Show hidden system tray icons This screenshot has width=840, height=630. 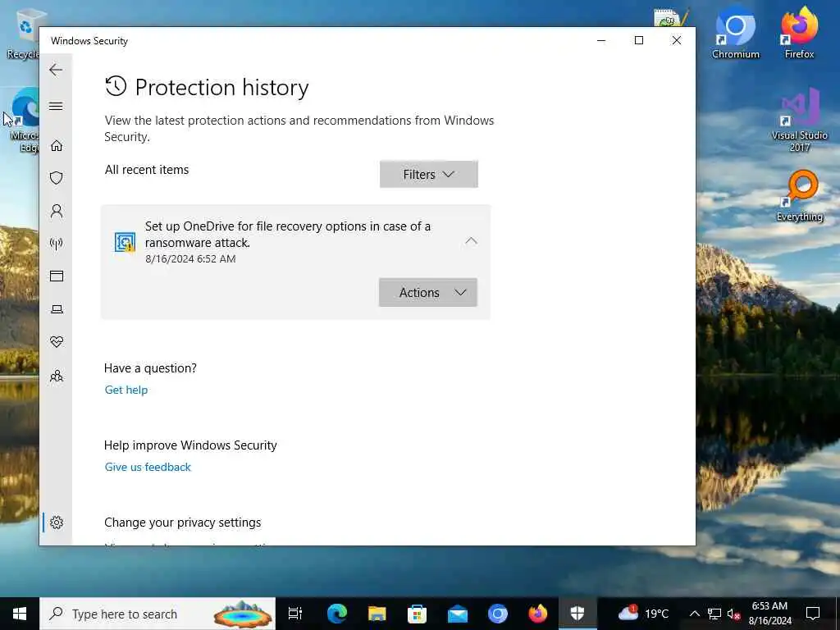[694, 614]
